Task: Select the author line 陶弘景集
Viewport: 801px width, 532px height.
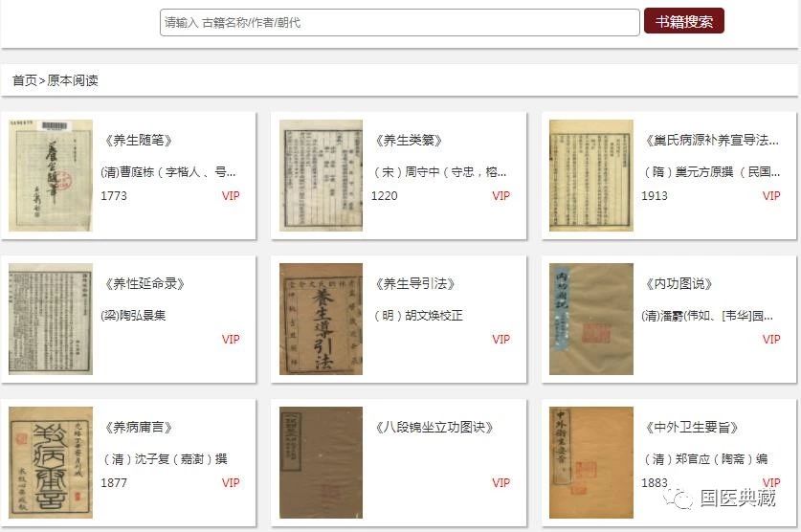Action: (x=133, y=316)
